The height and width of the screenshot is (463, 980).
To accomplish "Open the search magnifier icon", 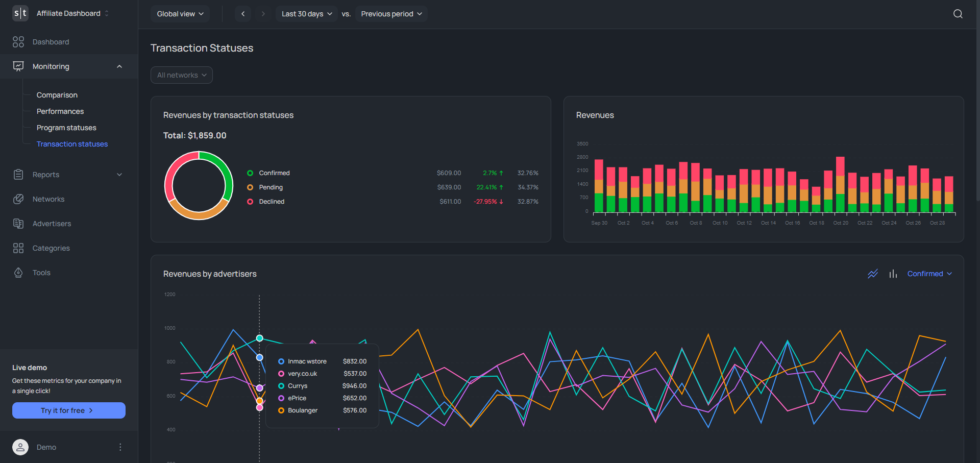I will pyautogui.click(x=958, y=14).
